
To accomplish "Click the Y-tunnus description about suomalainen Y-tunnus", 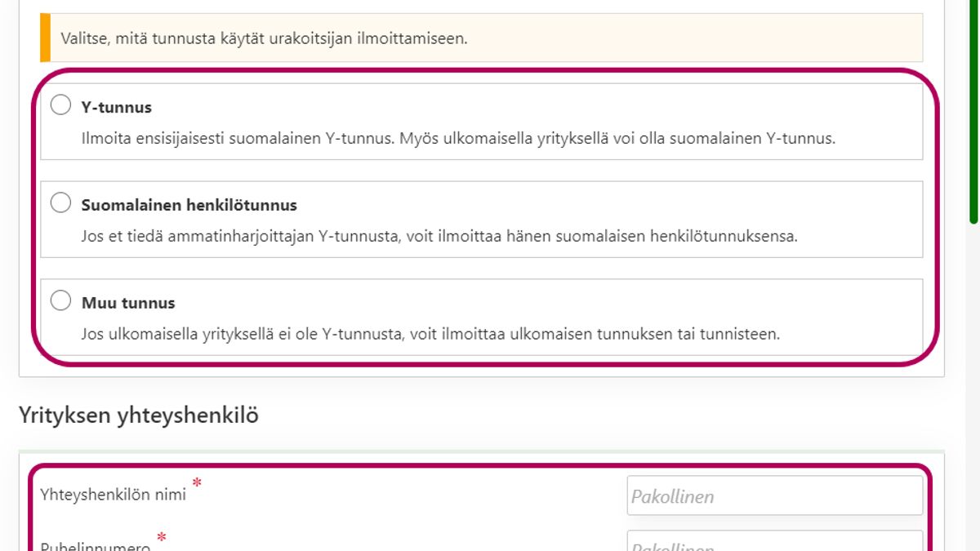I will click(x=458, y=139).
